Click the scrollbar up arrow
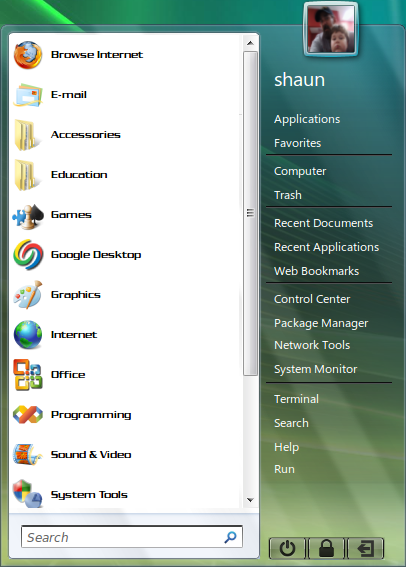Image resolution: width=406 pixels, height=567 pixels. pyautogui.click(x=250, y=43)
